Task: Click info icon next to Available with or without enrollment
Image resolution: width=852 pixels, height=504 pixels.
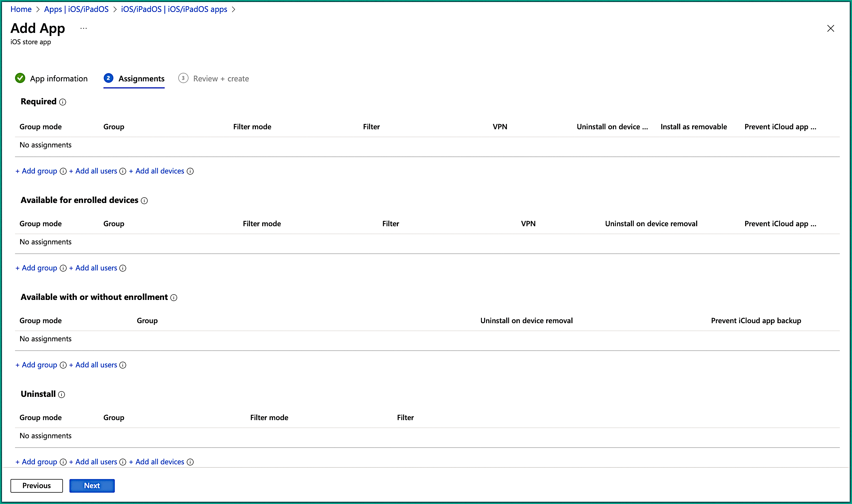Action: point(174,298)
